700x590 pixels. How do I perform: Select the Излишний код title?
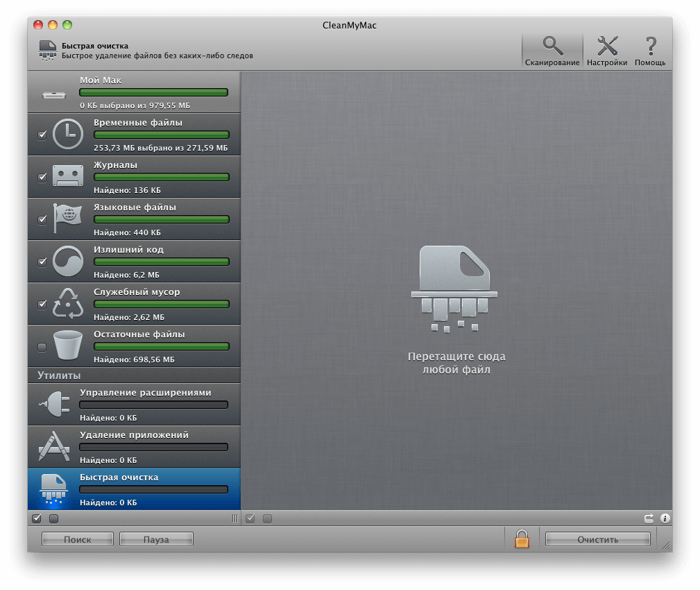click(128, 249)
